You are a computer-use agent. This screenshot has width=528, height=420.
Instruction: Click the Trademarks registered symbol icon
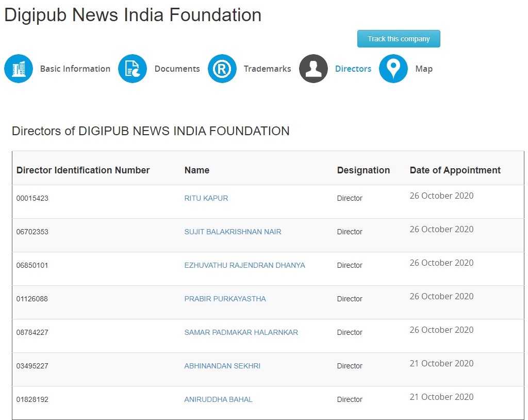tap(222, 69)
